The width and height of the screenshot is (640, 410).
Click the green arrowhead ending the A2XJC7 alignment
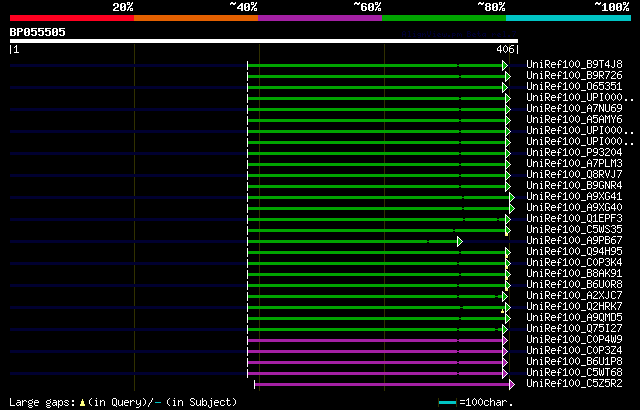(x=505, y=296)
